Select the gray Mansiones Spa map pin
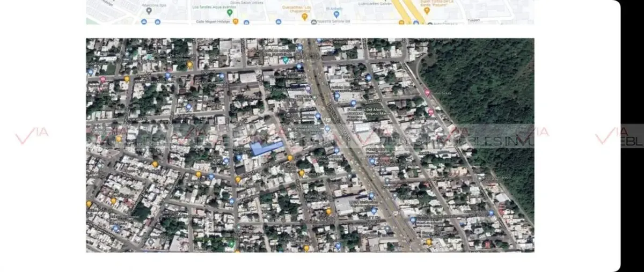Screen dimensions: 644x272 click(149, 10)
